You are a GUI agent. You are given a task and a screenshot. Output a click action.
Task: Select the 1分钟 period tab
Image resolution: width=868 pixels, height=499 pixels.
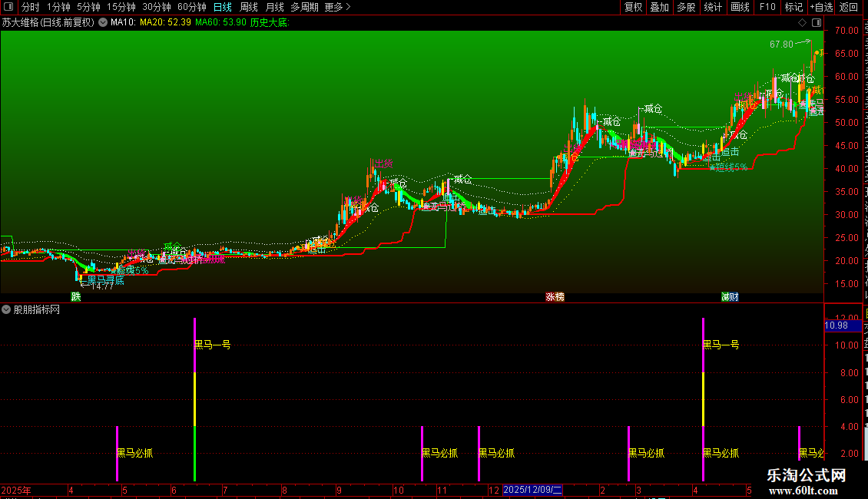pos(58,7)
